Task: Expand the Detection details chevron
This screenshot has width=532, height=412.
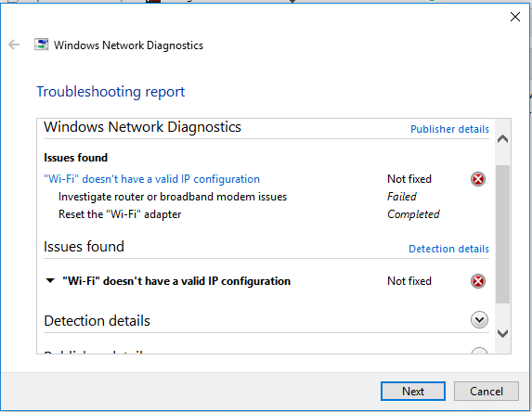Action: pos(479,320)
